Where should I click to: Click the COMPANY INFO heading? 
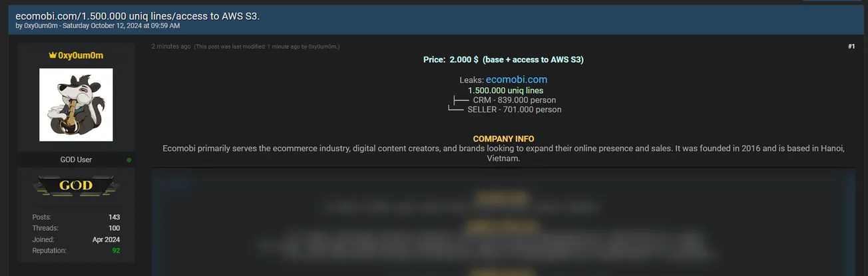tap(503, 139)
